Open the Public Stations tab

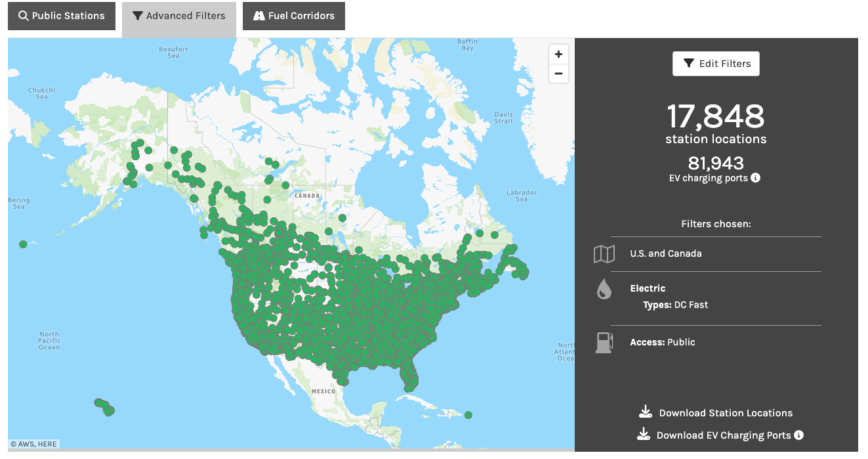(62, 16)
